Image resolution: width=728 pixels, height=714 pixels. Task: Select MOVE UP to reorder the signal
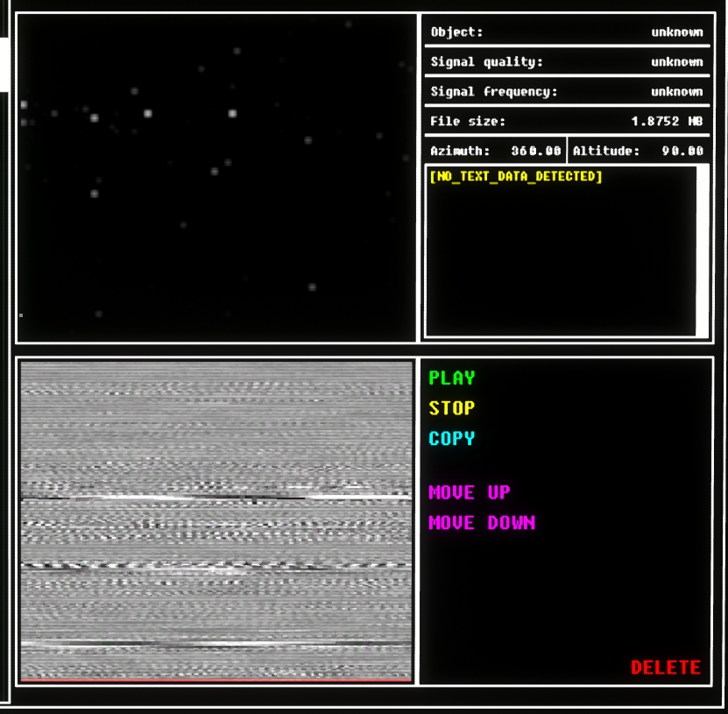pyautogui.click(x=469, y=492)
